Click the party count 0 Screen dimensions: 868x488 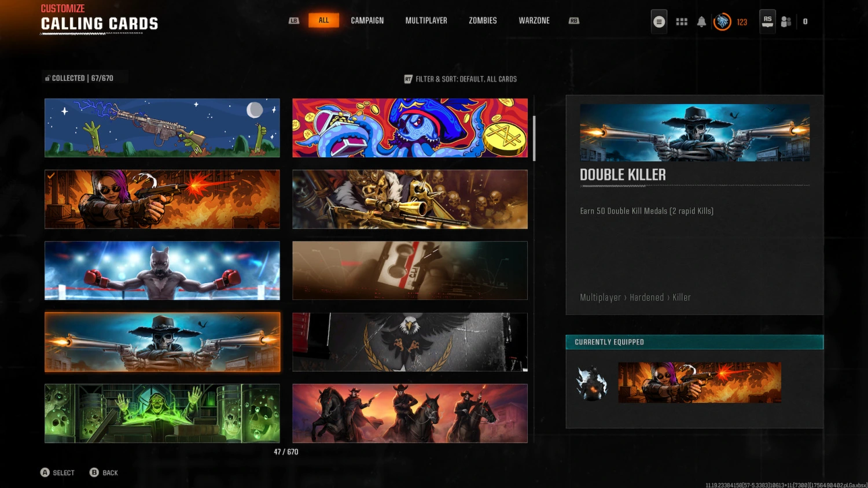pyautogui.click(x=805, y=22)
